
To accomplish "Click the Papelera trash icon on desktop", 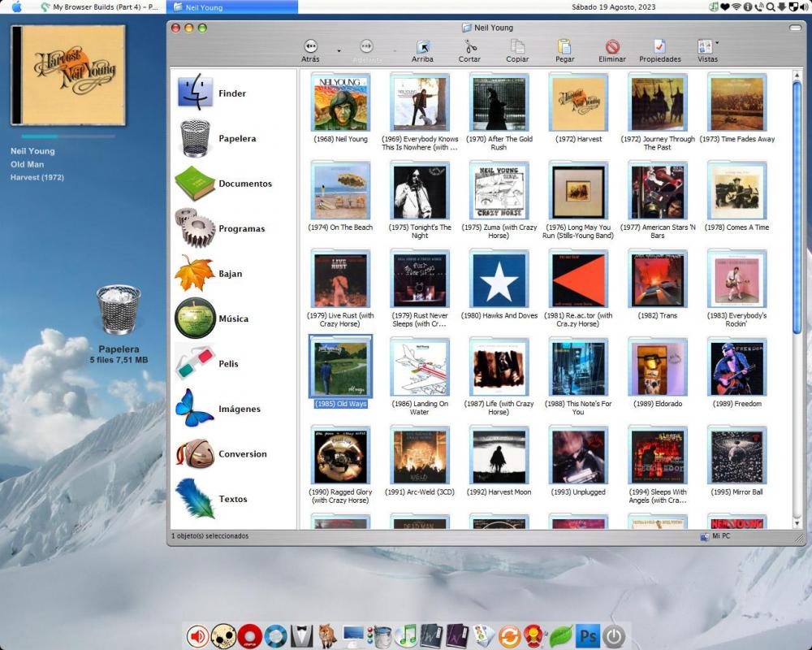I will (x=119, y=310).
